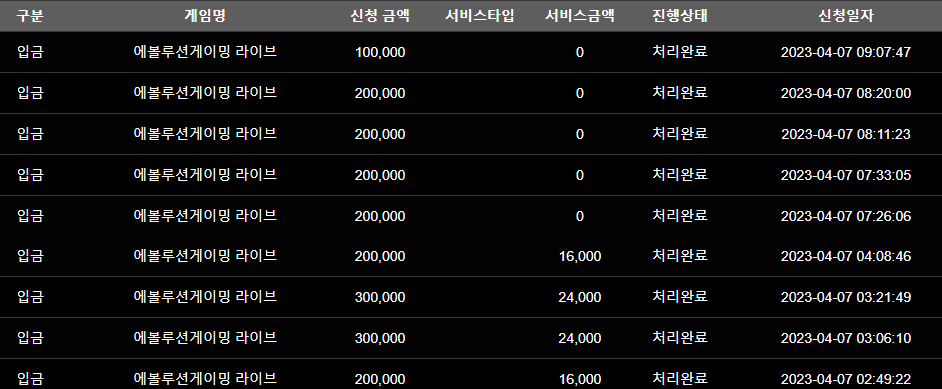
Task: Click the 신청일자 column header
Action: tap(846, 16)
